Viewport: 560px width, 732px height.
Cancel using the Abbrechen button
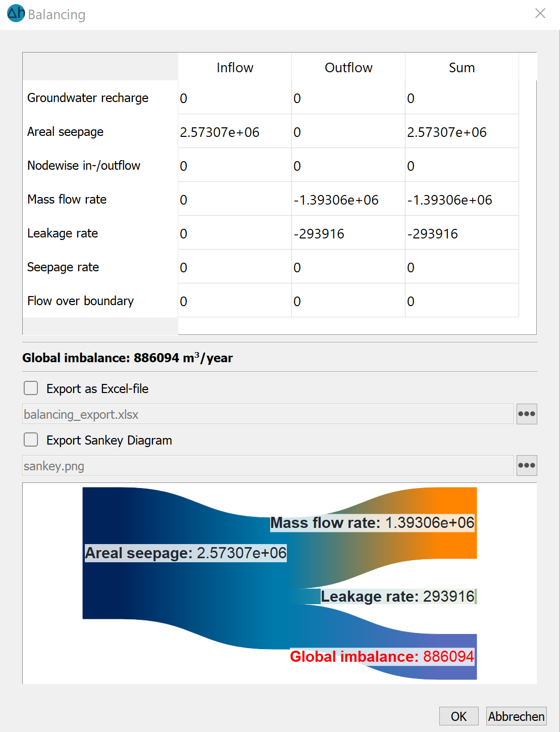coord(516,716)
